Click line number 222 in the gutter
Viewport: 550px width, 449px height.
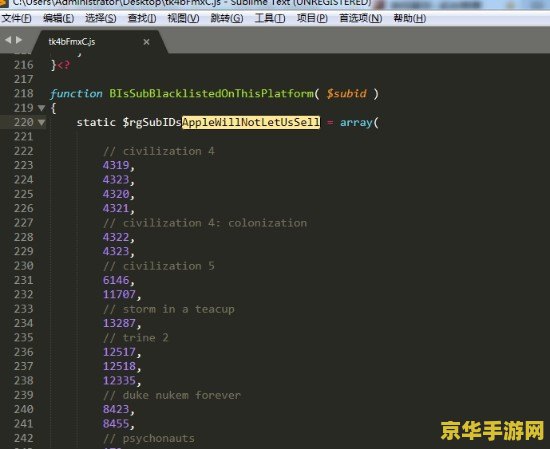[24, 151]
